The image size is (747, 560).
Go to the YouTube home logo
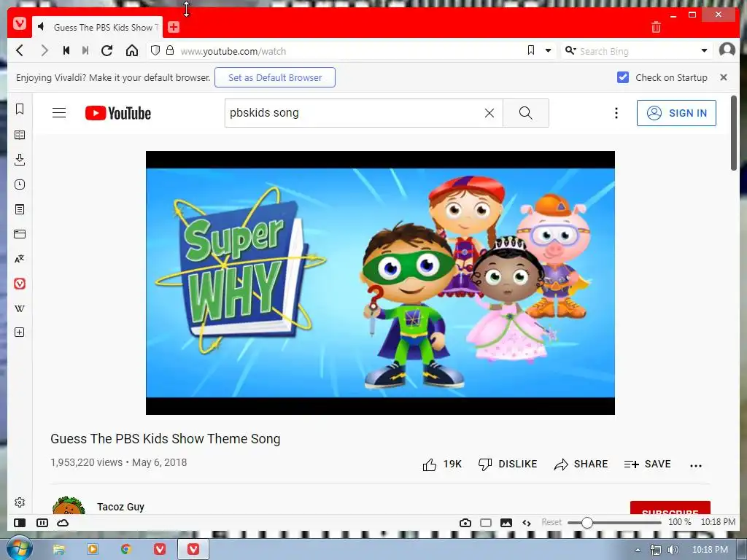[x=118, y=113]
